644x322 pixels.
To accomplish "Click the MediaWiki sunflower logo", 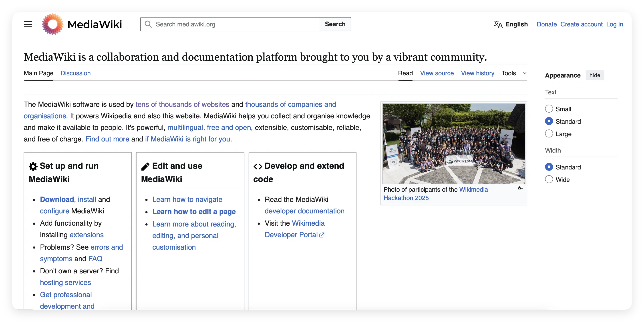I will [52, 24].
